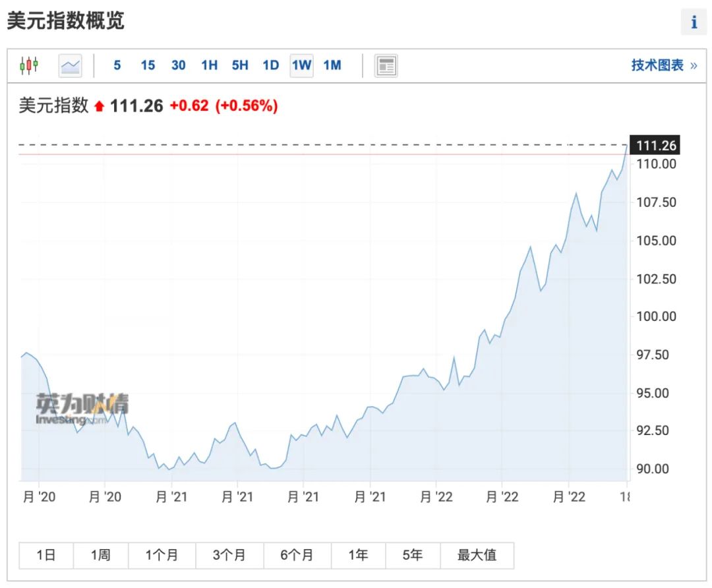Click the 最大值 range button
The width and height of the screenshot is (712, 588).
point(477,556)
